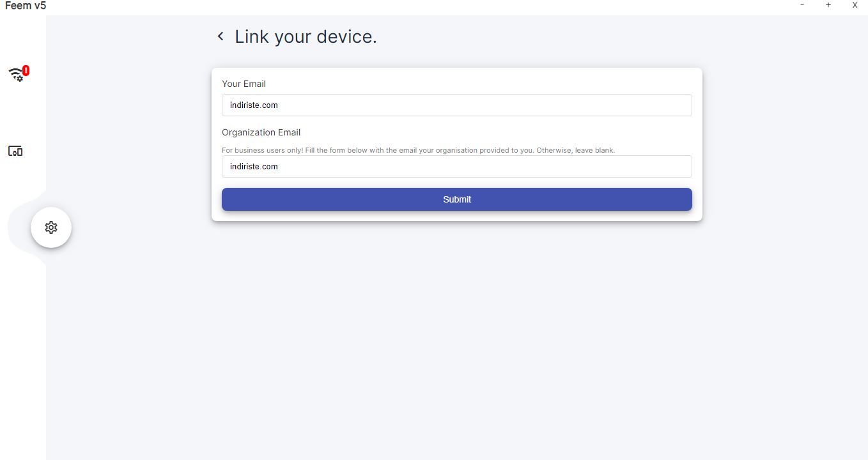Minimize the Feem window
This screenshot has height=460, width=868.
[802, 5]
